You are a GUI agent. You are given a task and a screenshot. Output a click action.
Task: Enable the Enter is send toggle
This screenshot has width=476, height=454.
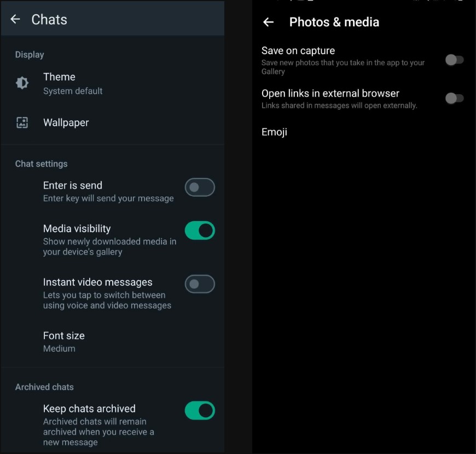coord(200,187)
